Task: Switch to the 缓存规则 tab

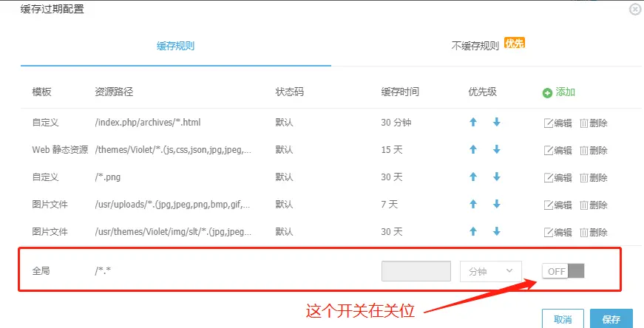Action: click(x=175, y=46)
